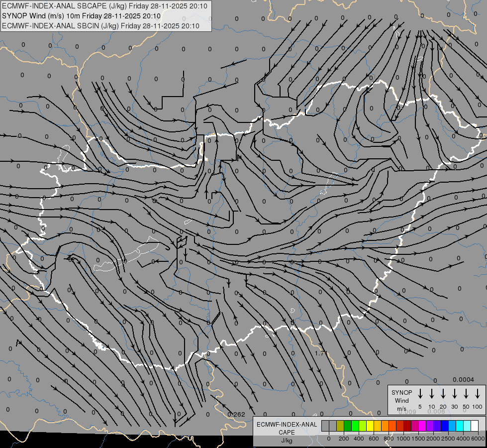
Task: Select the orange swatch left of 800 tick
Action: 385,426
